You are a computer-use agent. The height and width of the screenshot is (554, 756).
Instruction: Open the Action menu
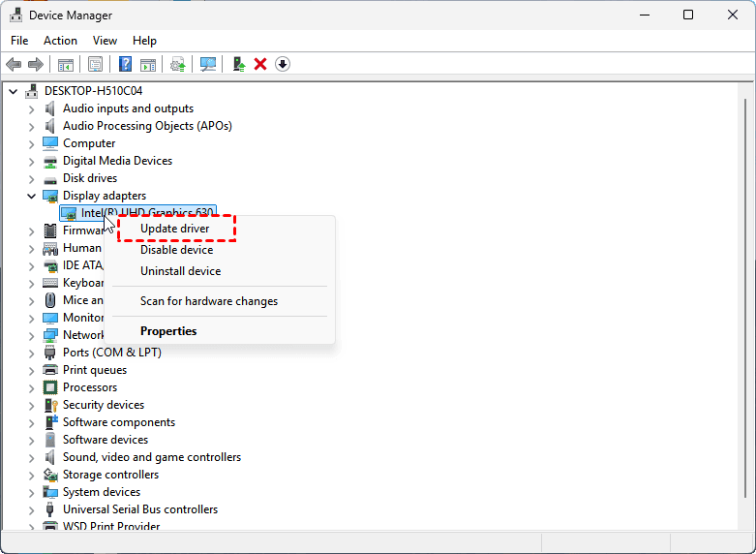(60, 41)
